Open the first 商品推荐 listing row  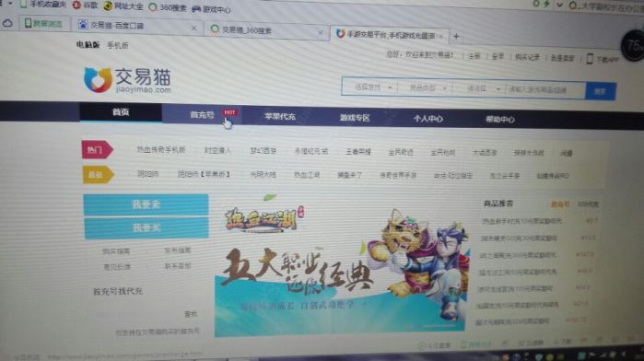[539, 221]
